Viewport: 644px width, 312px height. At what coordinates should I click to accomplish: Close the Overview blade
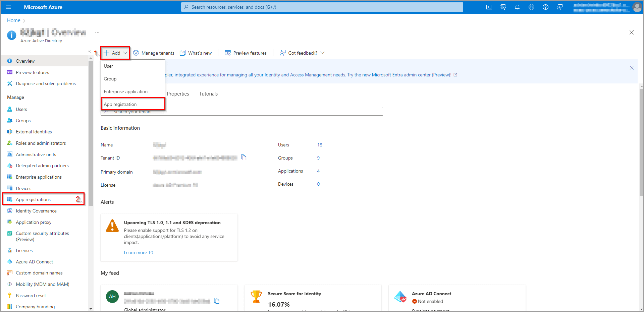(x=632, y=33)
